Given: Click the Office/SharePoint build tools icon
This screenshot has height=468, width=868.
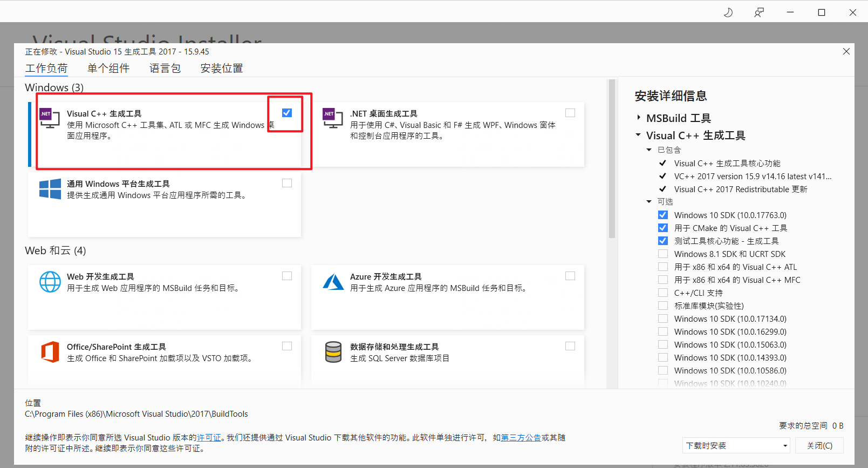Looking at the screenshot, I should coord(50,352).
